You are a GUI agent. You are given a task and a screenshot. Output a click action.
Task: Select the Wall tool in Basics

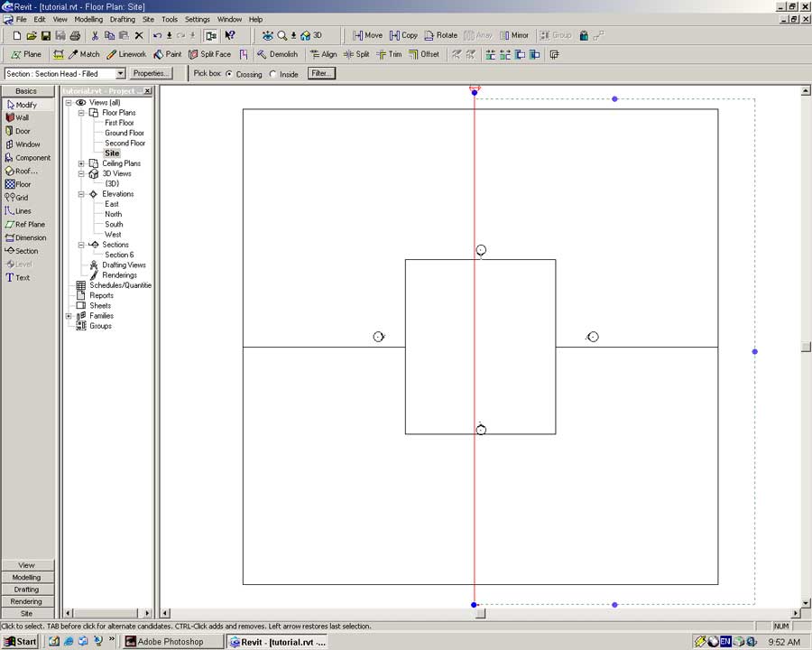pos(22,117)
